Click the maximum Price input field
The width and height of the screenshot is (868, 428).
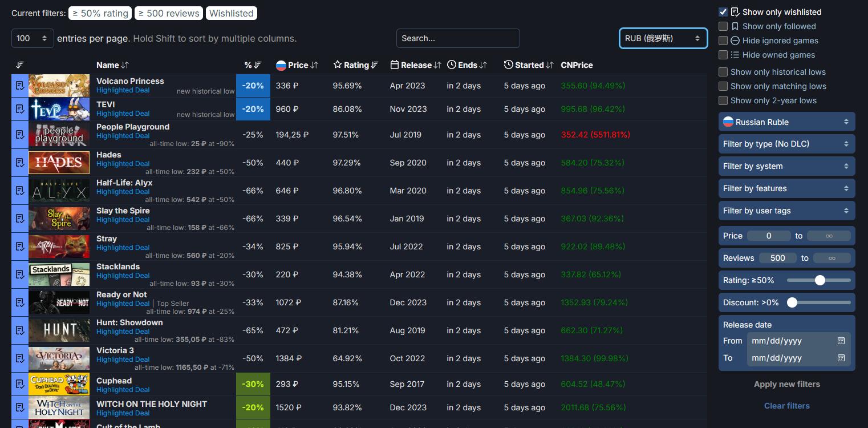(829, 236)
